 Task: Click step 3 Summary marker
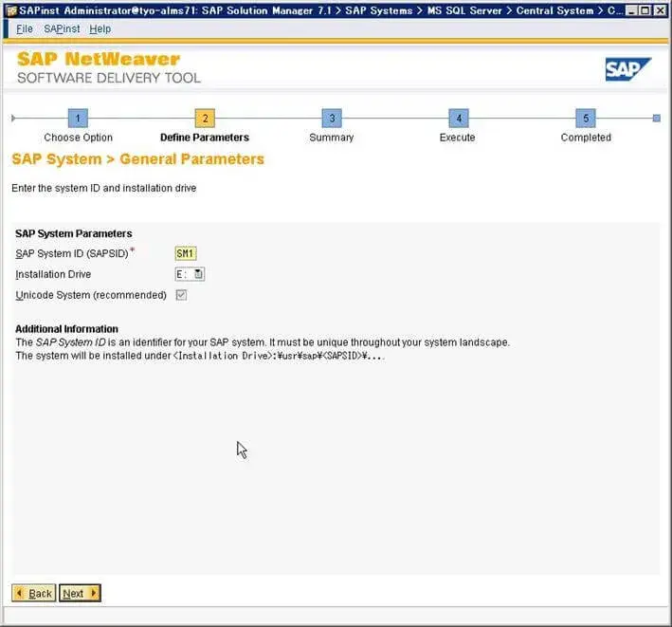click(x=332, y=118)
